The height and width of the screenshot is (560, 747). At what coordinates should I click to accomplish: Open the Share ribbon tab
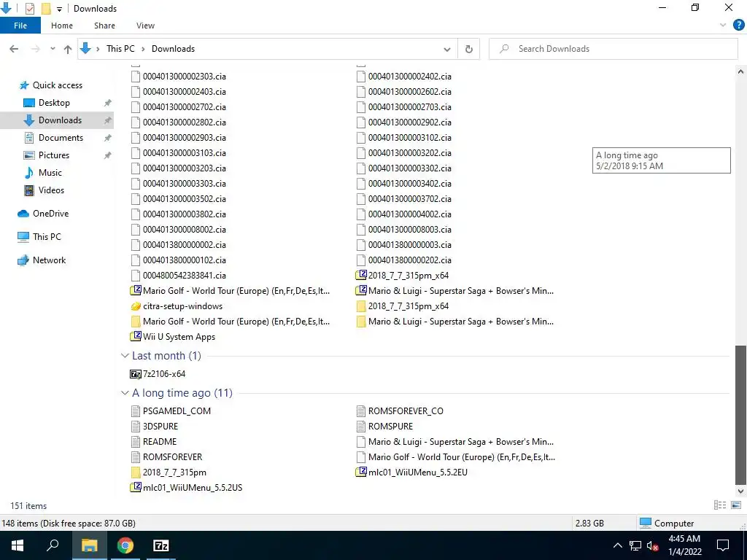(x=104, y=26)
